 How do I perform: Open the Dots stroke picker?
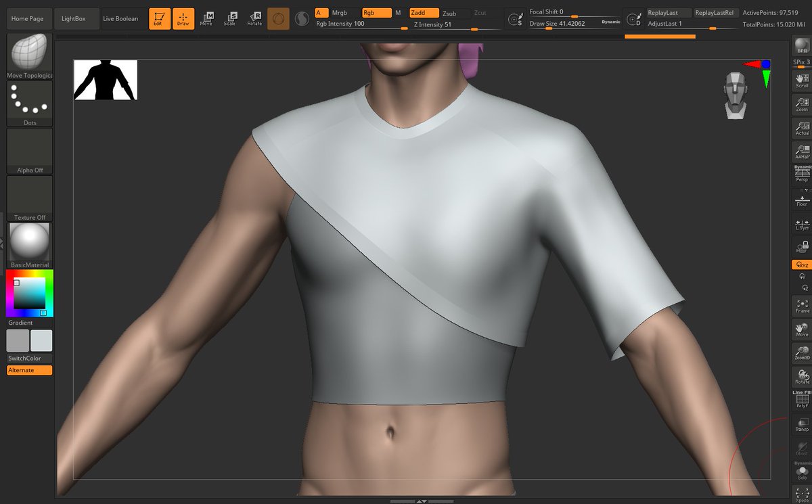30,104
